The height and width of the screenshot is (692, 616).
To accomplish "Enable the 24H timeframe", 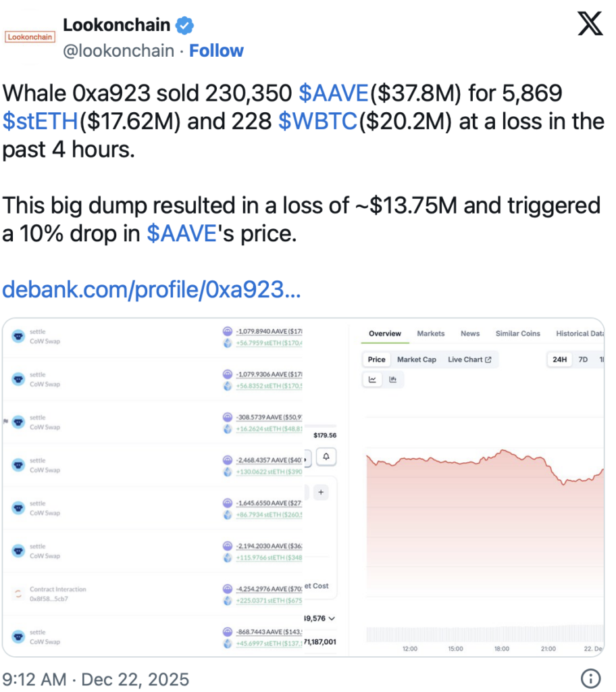I will (559, 360).
